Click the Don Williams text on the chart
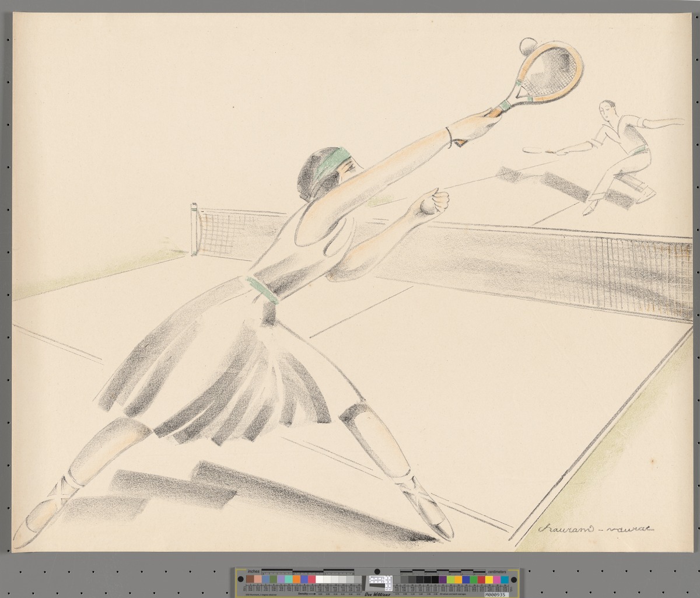The height and width of the screenshot is (598, 700). tap(377, 594)
